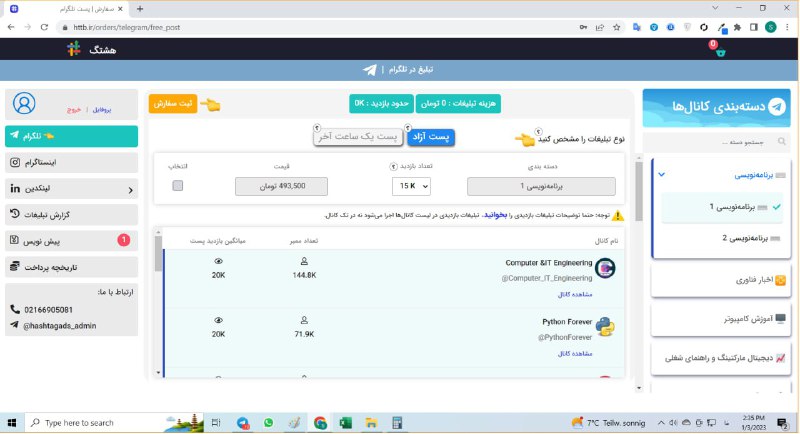Screen dimensions: 800x434
Task: Click help icon on پست یک ساعت آخر tab
Action: point(317,128)
